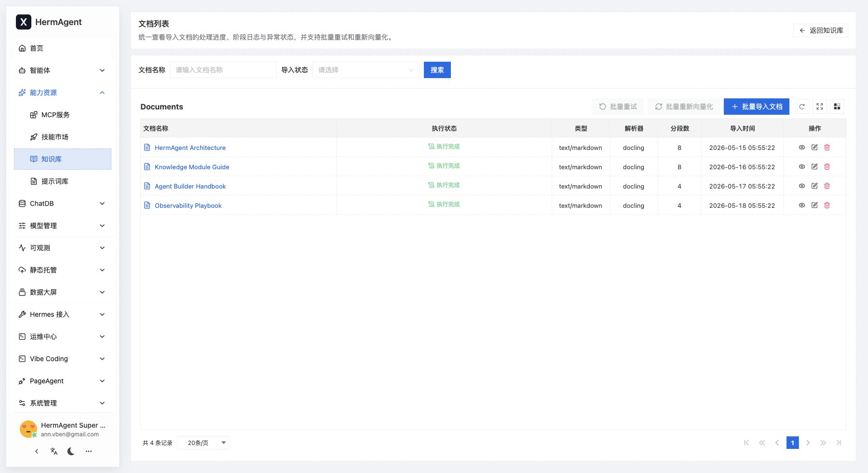Viewport: 868px width, 473px height.
Task: Open the Knowledge Module Guide link
Action: pos(192,167)
